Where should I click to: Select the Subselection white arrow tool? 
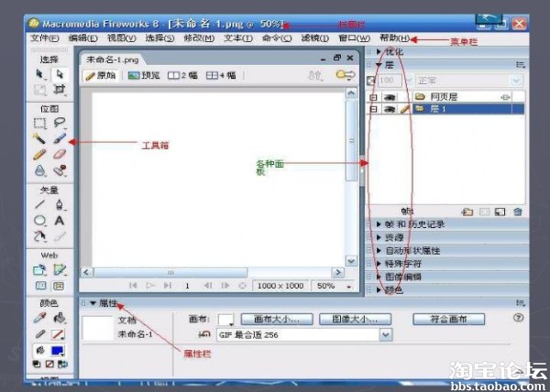60,73
